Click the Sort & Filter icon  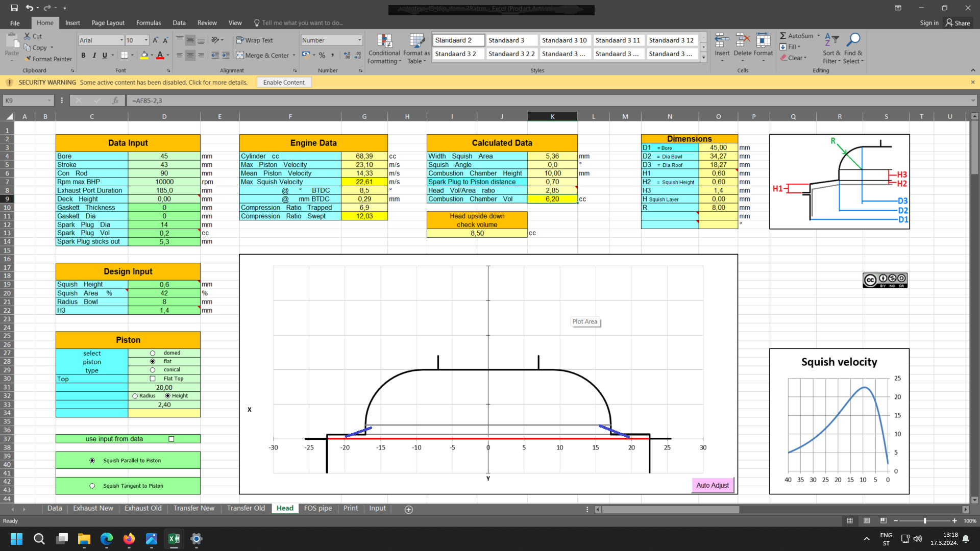pos(831,40)
